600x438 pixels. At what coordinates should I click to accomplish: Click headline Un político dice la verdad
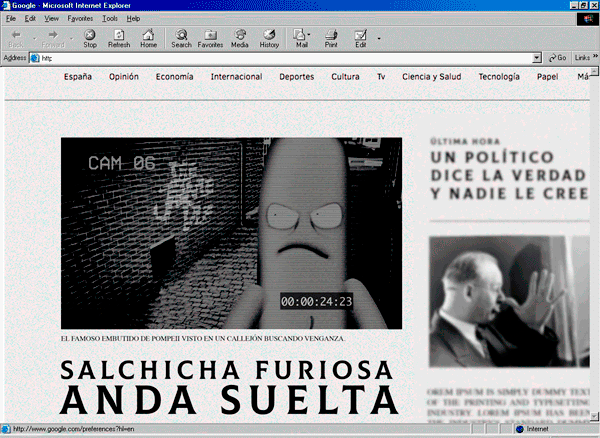pos(509,175)
